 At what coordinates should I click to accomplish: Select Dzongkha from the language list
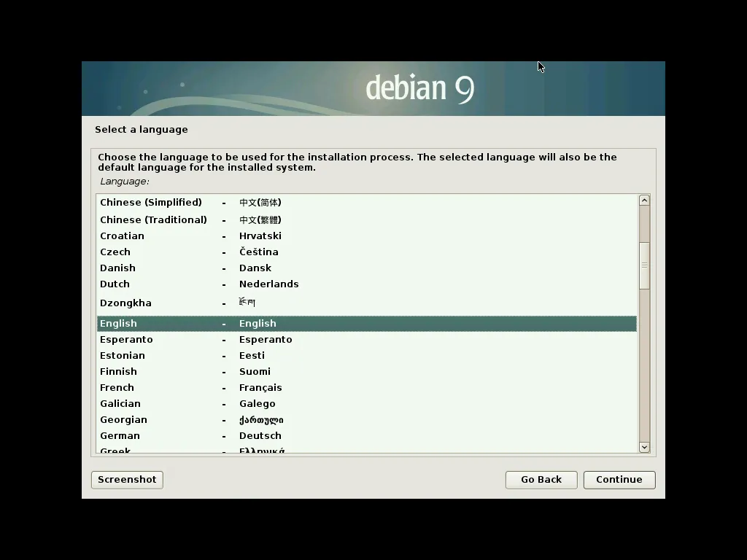(367, 303)
